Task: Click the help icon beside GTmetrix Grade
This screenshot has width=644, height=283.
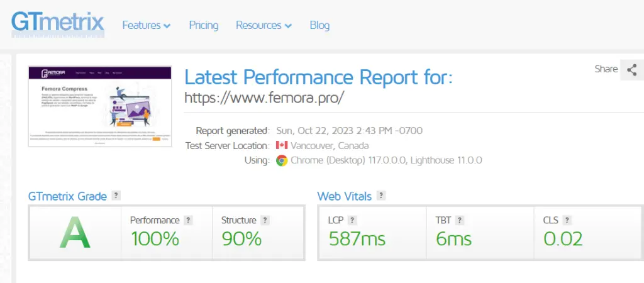Action: click(116, 196)
